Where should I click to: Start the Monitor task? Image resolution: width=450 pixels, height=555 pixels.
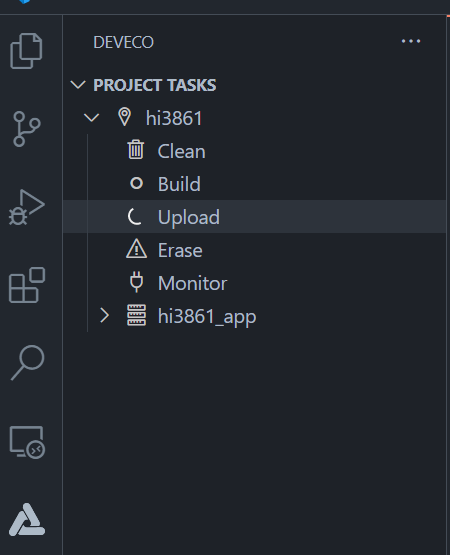point(192,283)
